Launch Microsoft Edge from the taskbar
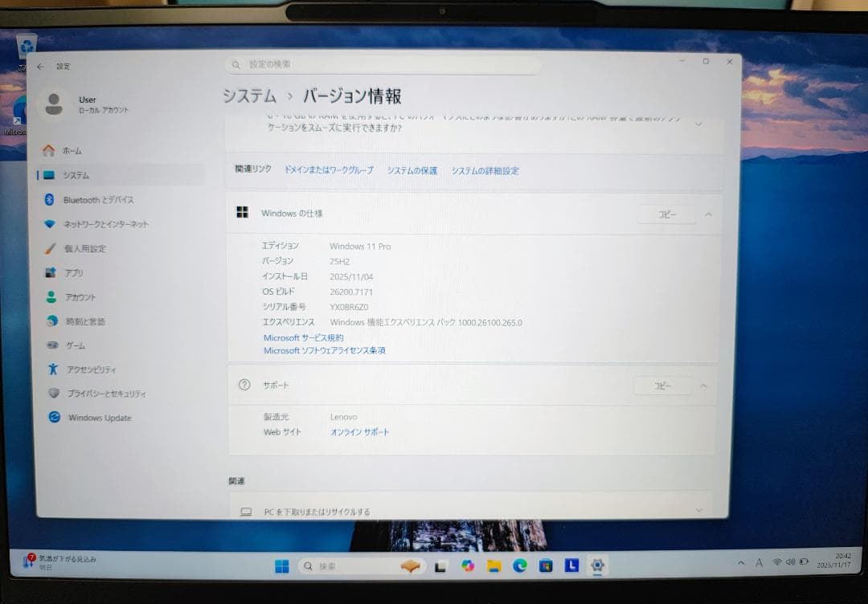Screen dimensions: 868x604 click(x=521, y=566)
